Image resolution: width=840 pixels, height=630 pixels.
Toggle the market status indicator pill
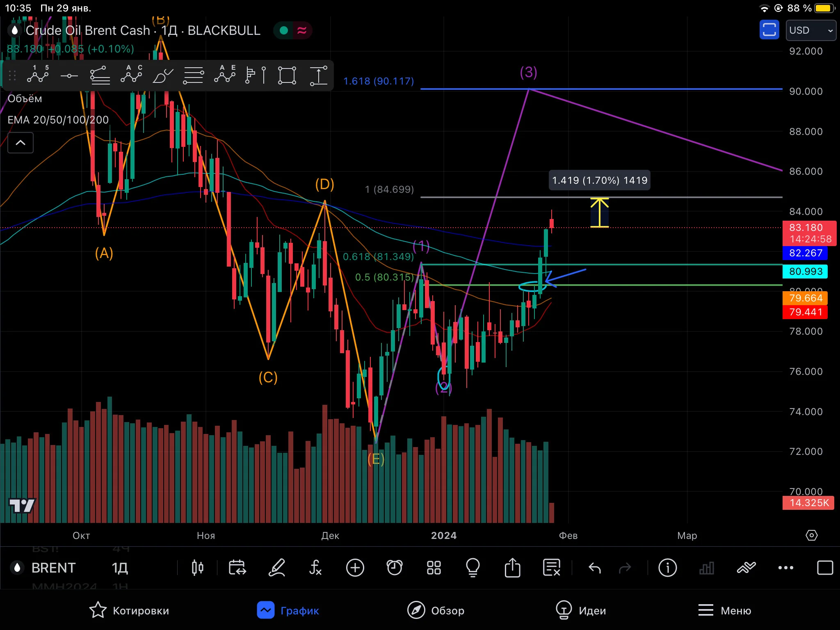pos(292,30)
